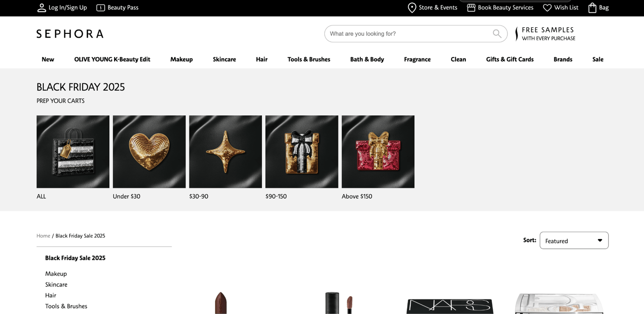This screenshot has width=644, height=314.
Task: Open Book Beauty Services link
Action: pos(505,8)
